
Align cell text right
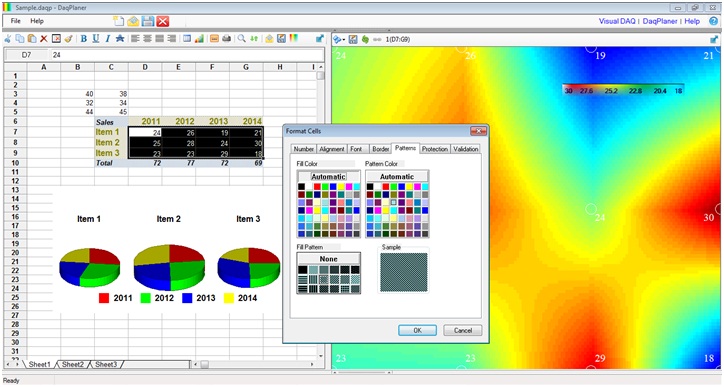[x=172, y=39]
